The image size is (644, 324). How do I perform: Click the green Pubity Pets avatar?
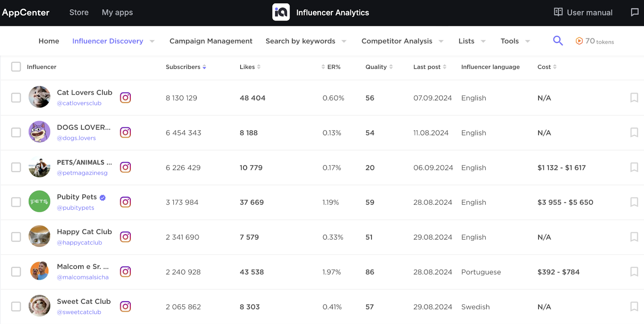point(39,201)
